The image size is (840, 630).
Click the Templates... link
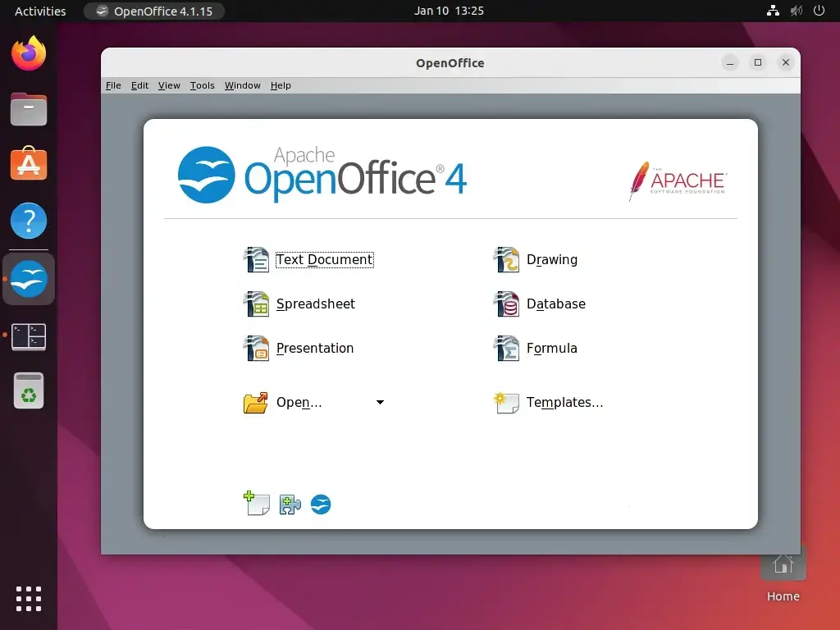point(566,402)
